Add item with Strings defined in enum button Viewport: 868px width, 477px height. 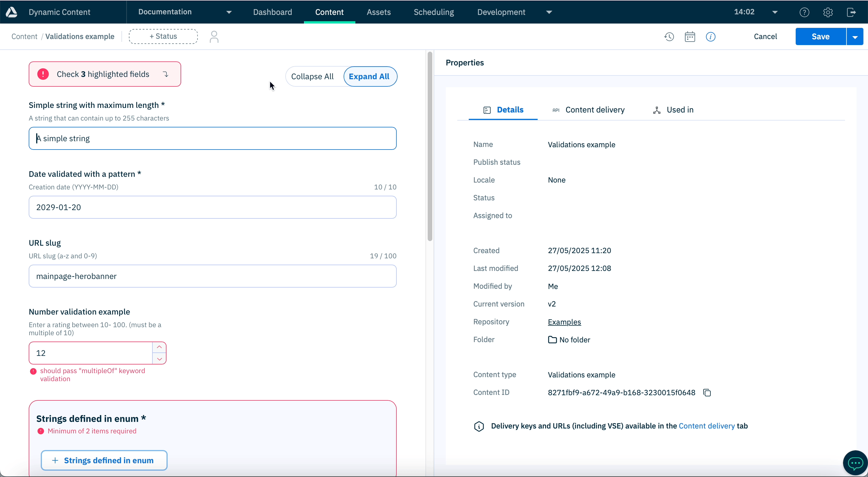pos(104,460)
